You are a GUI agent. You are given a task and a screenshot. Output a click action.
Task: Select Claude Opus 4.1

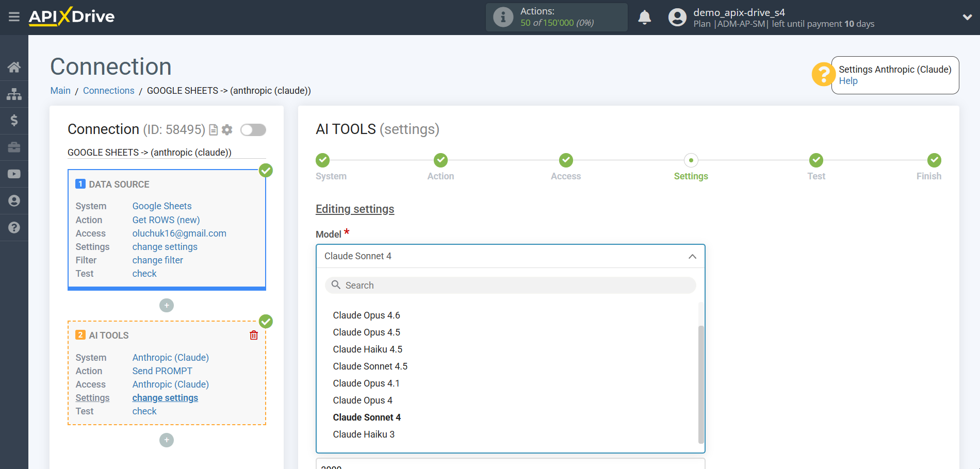[366, 383]
